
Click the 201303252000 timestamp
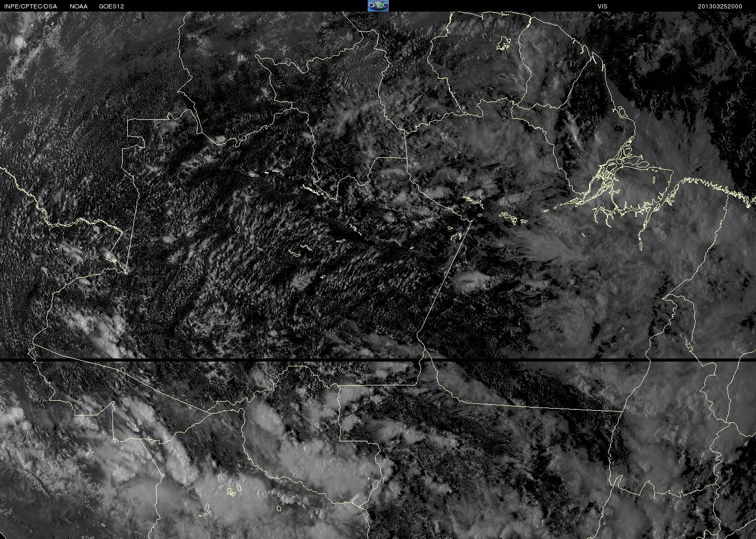point(720,6)
